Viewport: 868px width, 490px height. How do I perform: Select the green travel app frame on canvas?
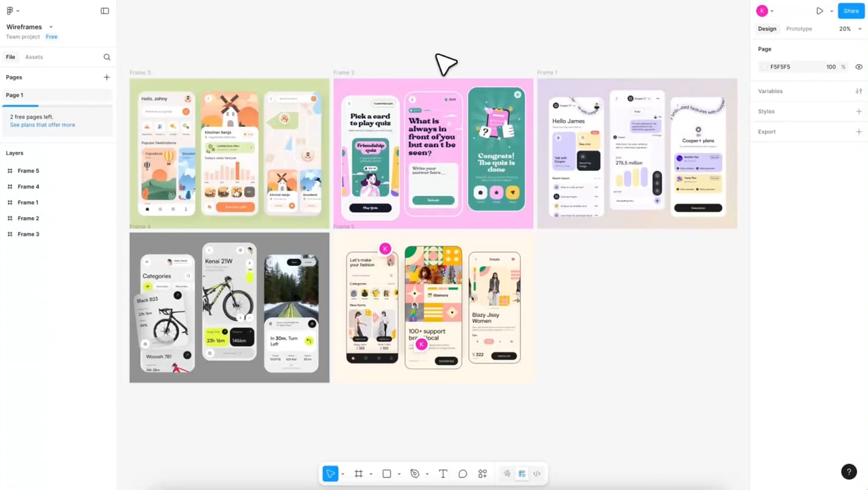[x=229, y=153]
